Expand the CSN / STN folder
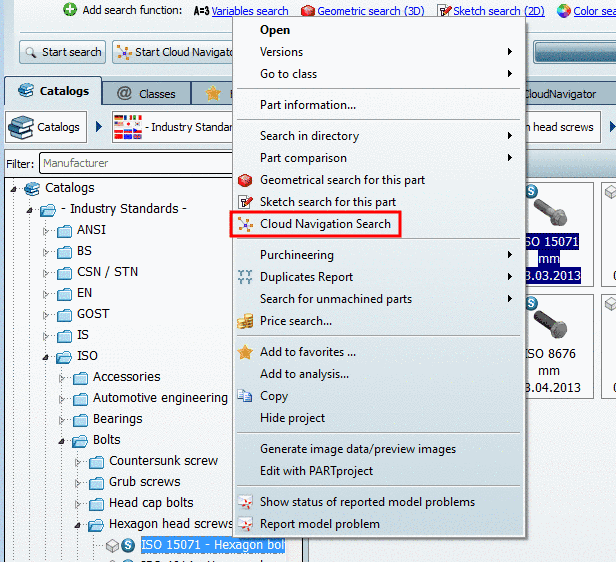Screen dimensions: 616x562 46,273
